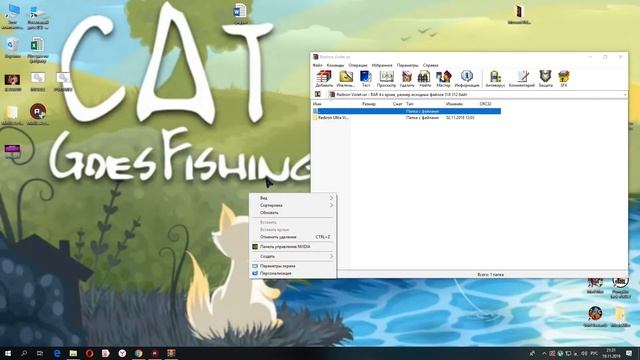The height and width of the screenshot is (360, 640).
Task: Open Панель управления NVIDIA from the context menu
Action: [x=293, y=247]
